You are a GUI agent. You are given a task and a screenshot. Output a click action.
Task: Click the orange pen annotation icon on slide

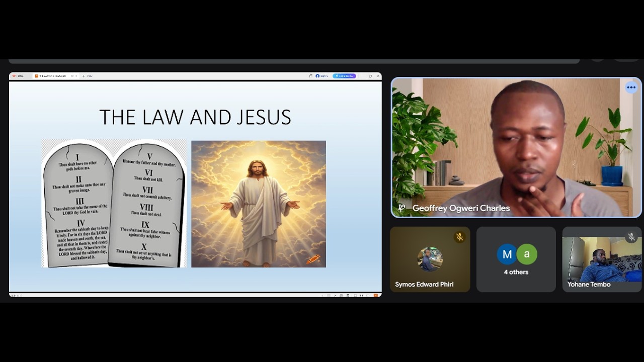click(313, 259)
